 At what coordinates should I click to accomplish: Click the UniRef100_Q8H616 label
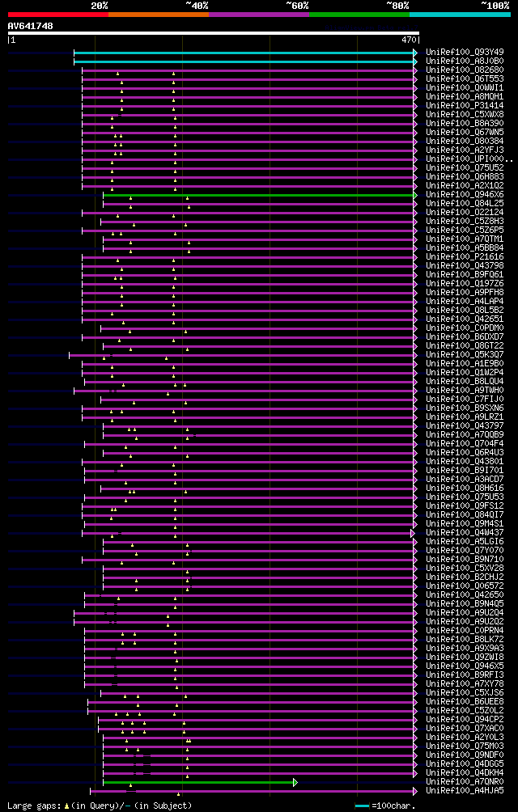tap(465, 488)
